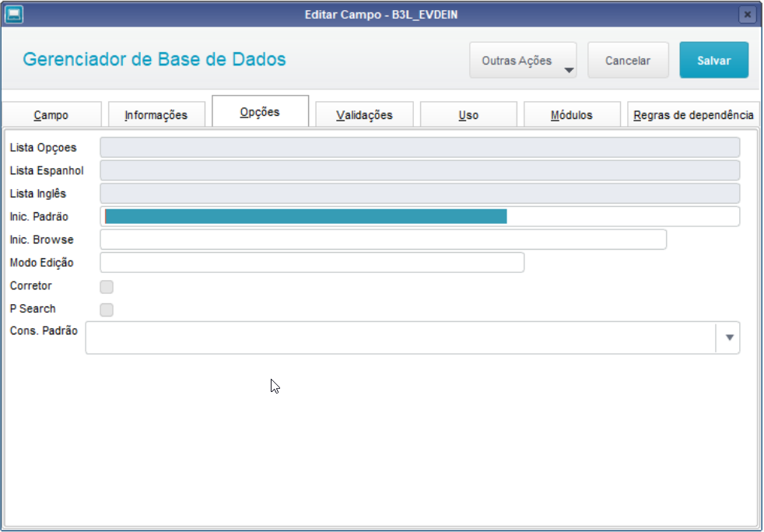Click the application icon in title bar
764x532 pixels.
point(14,15)
